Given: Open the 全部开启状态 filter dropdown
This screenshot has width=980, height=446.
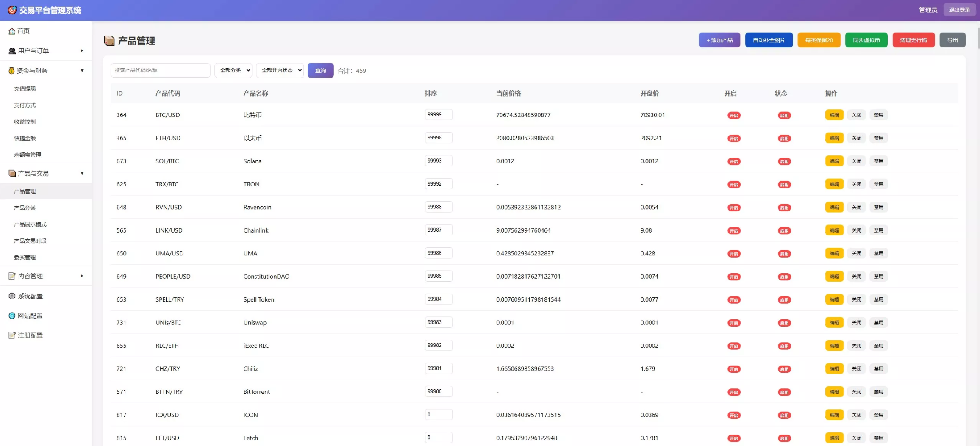Looking at the screenshot, I should tap(280, 70).
